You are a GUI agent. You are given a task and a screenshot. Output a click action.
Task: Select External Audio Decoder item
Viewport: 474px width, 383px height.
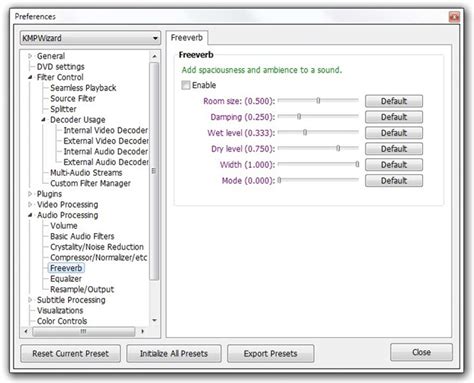click(106, 162)
